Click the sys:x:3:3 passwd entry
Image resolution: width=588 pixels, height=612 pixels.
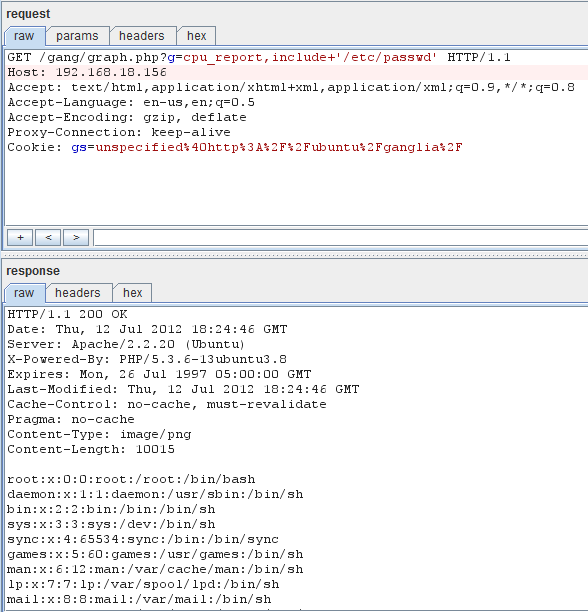point(111,524)
